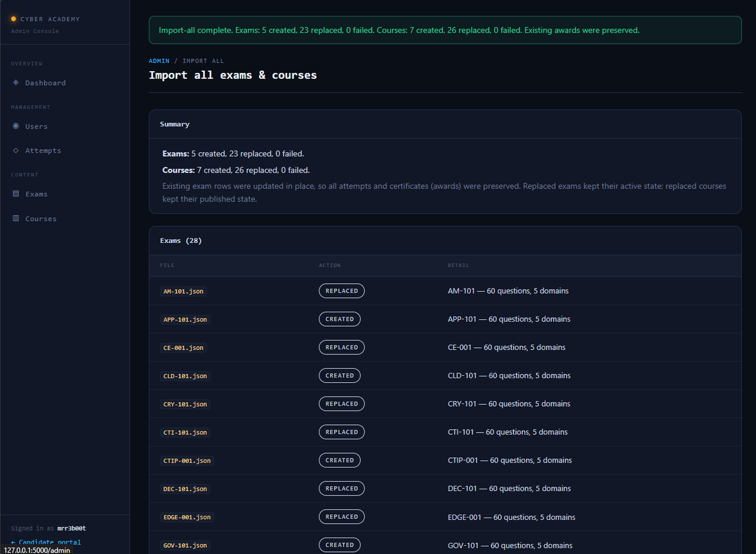Click the REPLACED badge for EDGE-001.json
The width and height of the screenshot is (756, 554).
point(341,517)
